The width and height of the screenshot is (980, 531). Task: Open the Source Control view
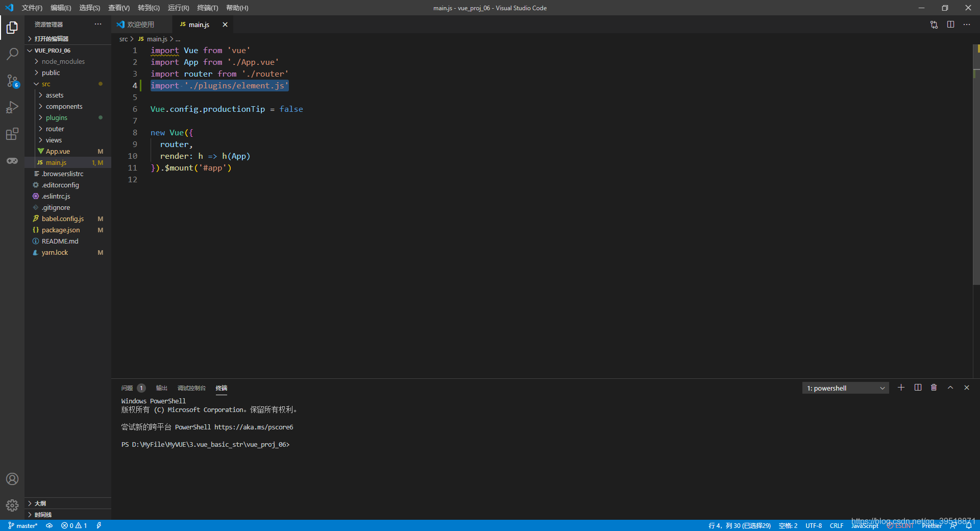tap(12, 81)
